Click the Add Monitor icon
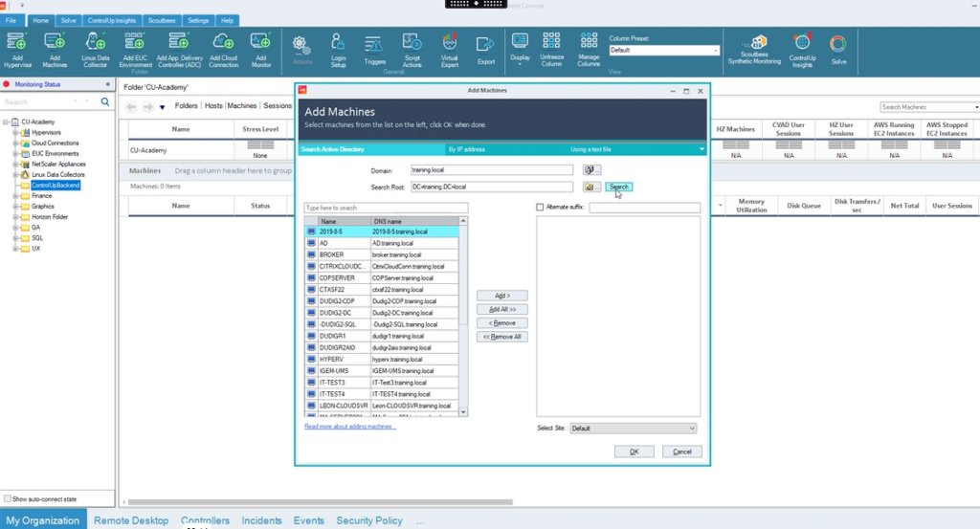The width and height of the screenshot is (980, 529). (260, 50)
